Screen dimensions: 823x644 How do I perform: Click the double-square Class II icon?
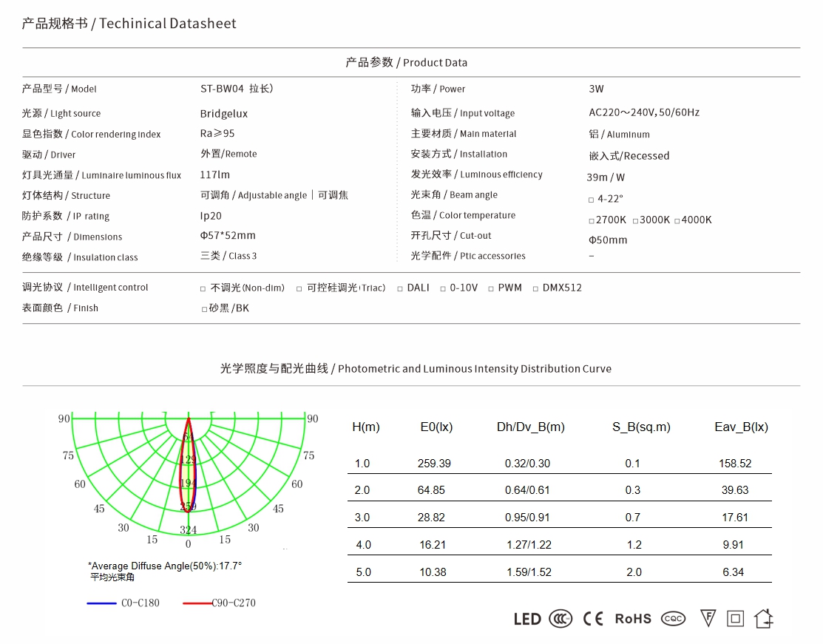tap(735, 619)
